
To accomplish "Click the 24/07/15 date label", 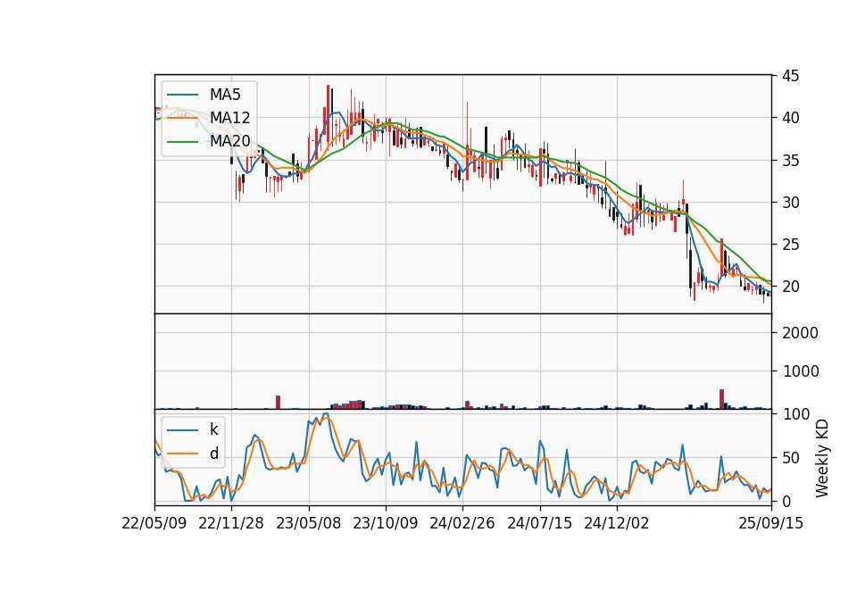I will (539, 523).
